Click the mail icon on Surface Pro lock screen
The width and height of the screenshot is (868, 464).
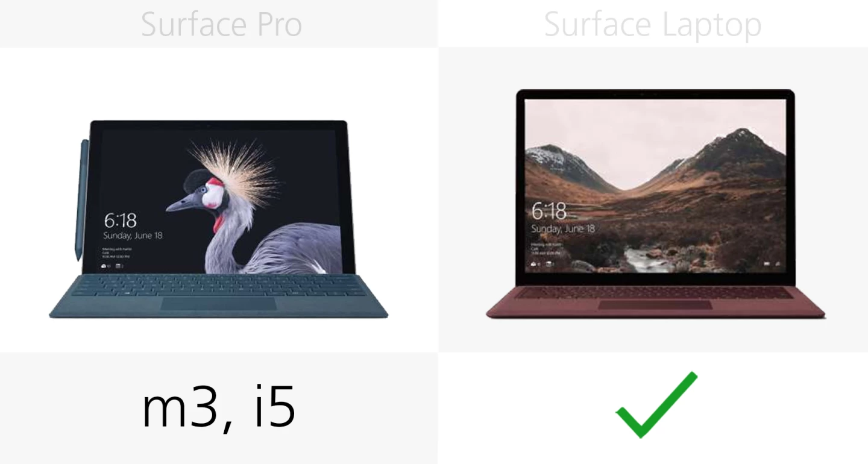coord(104,266)
